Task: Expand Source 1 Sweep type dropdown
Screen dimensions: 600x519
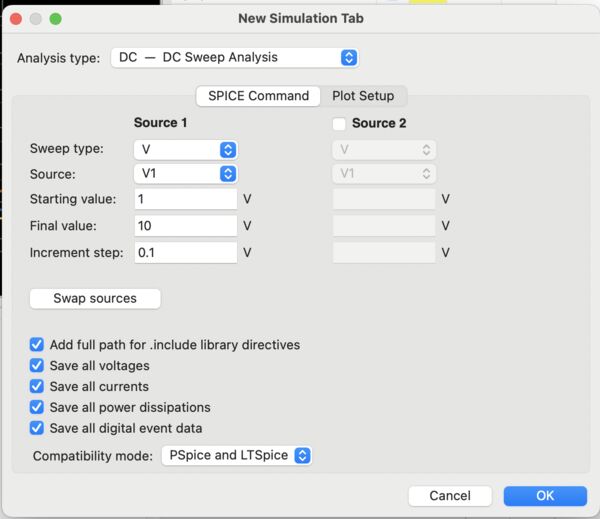Action: 186,149
